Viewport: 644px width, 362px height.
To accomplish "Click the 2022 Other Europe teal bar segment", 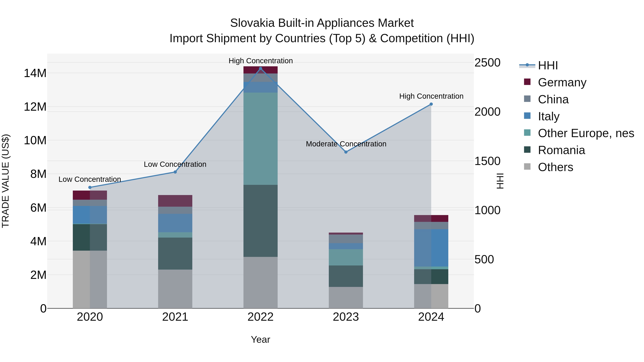I will point(260,139).
